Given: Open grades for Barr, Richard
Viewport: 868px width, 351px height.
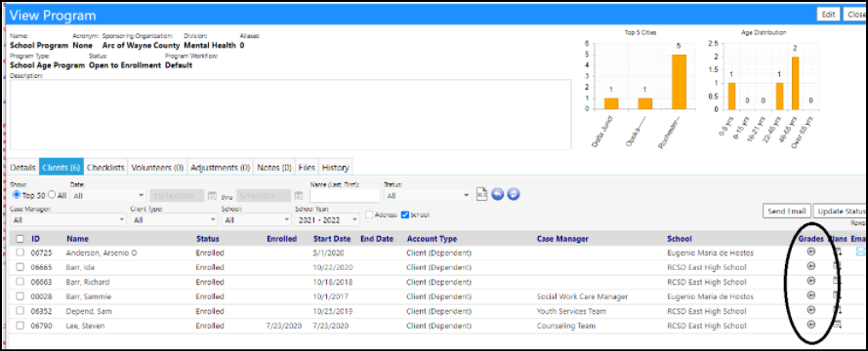Looking at the screenshot, I should pyautogui.click(x=811, y=281).
